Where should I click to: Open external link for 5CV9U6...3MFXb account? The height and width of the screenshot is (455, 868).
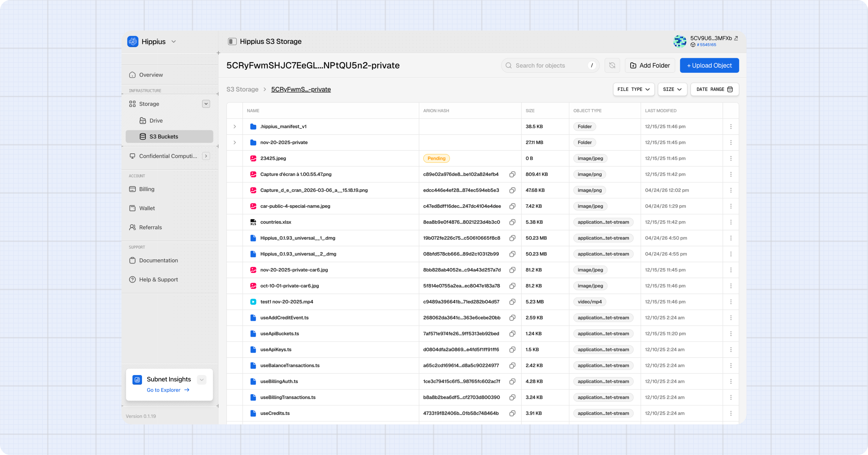tap(736, 38)
